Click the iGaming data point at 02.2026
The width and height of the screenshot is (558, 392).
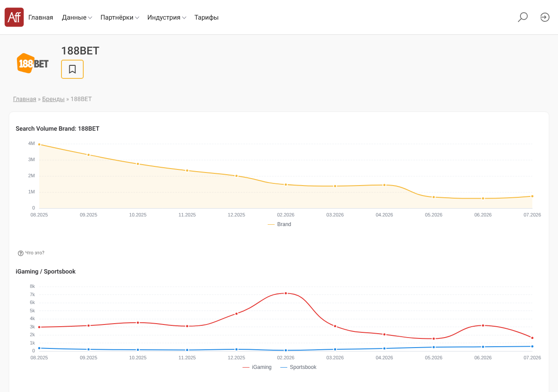click(286, 350)
